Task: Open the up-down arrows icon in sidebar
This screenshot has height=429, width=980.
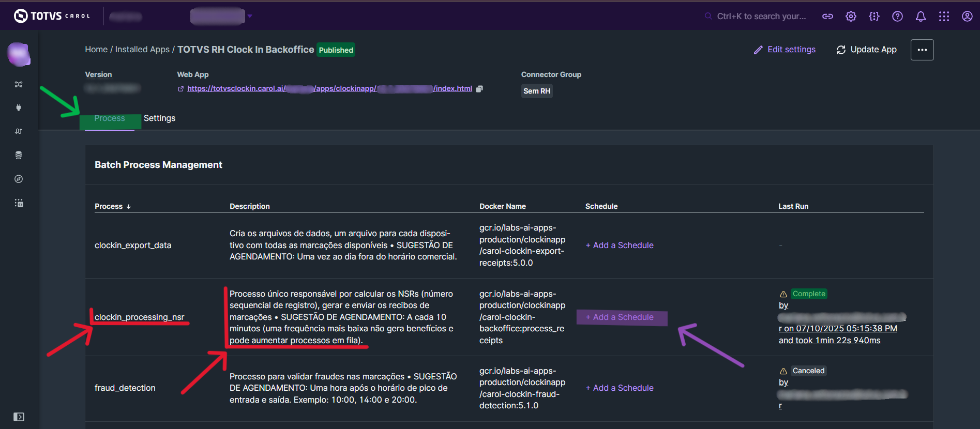Action: [x=19, y=131]
